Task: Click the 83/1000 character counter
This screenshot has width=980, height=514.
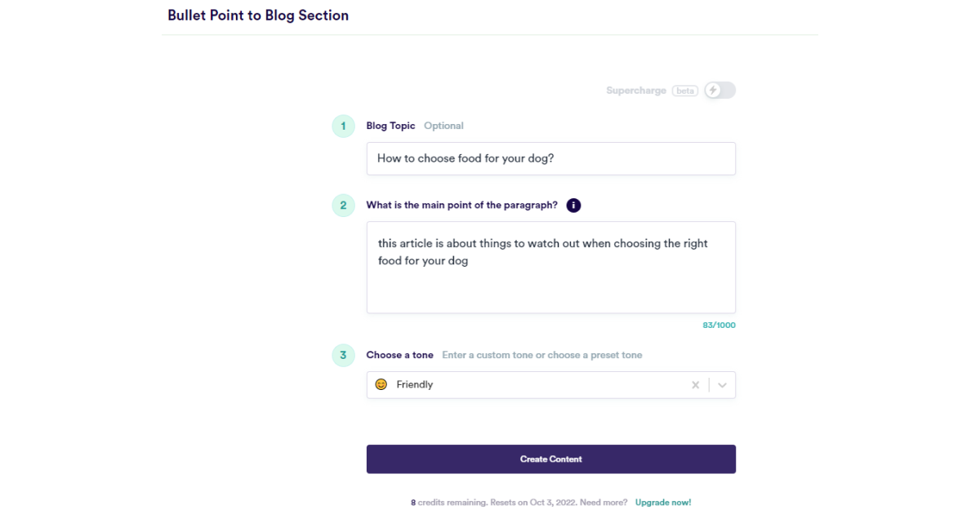Action: coord(719,326)
